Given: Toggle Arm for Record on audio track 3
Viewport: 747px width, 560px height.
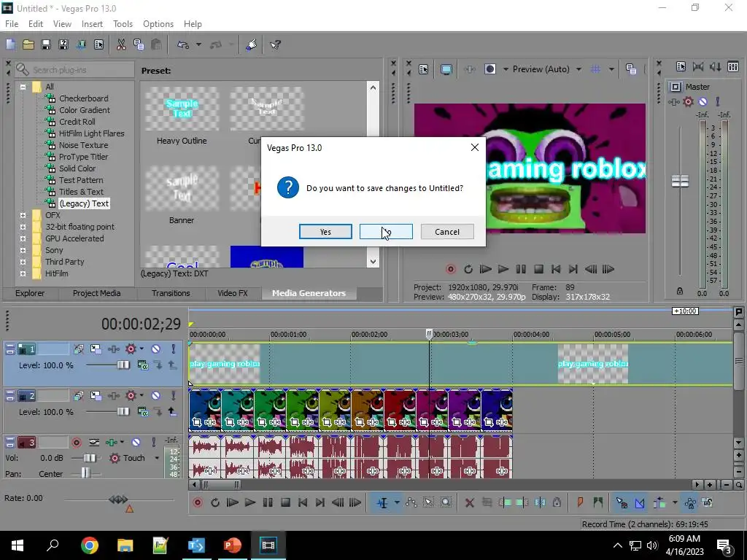Looking at the screenshot, I should click(x=76, y=443).
